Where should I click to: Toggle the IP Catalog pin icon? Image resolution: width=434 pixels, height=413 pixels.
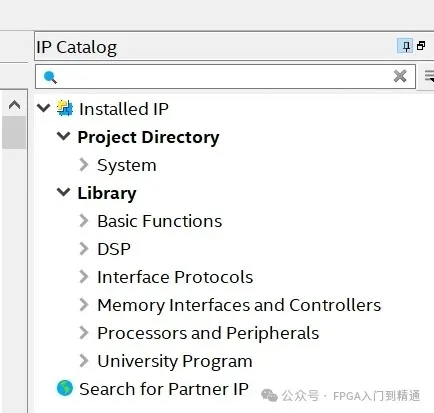pos(406,46)
